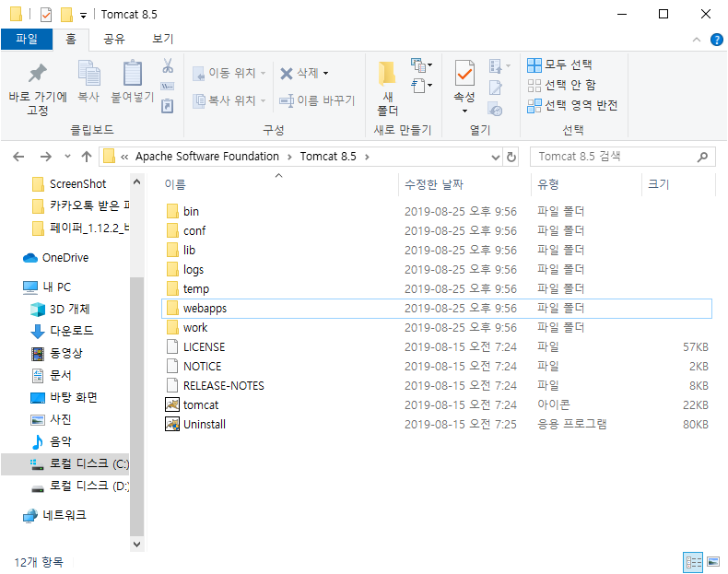The width and height of the screenshot is (728, 574).
Task: Sort by Name (이름) column header
Action: point(175,184)
